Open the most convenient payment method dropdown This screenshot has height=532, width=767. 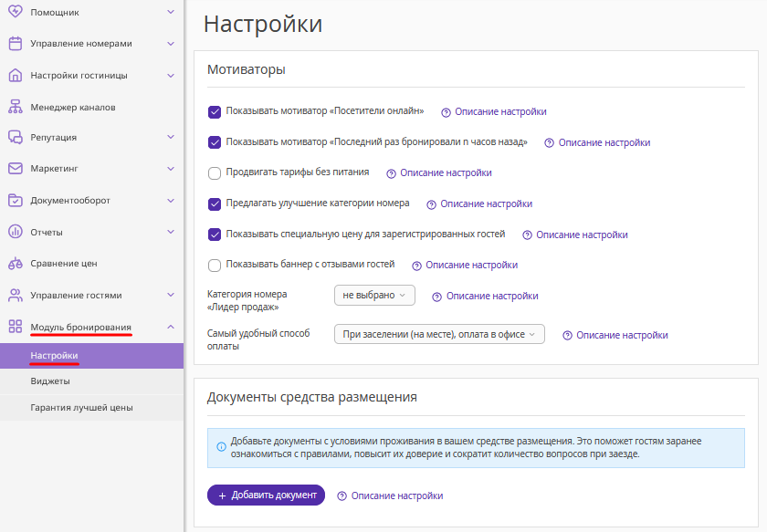(439, 335)
